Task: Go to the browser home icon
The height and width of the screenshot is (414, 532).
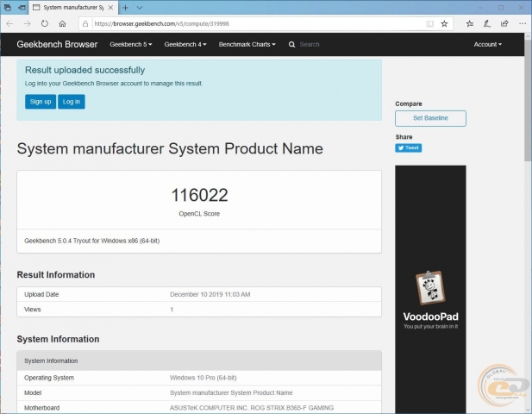Action: tap(62, 24)
